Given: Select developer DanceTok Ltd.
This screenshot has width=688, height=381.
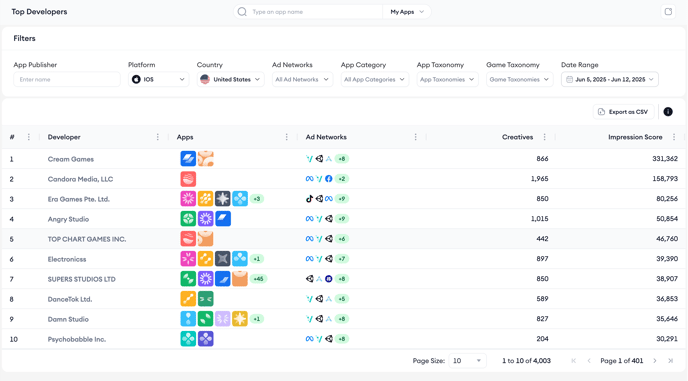Looking at the screenshot, I should (70, 299).
